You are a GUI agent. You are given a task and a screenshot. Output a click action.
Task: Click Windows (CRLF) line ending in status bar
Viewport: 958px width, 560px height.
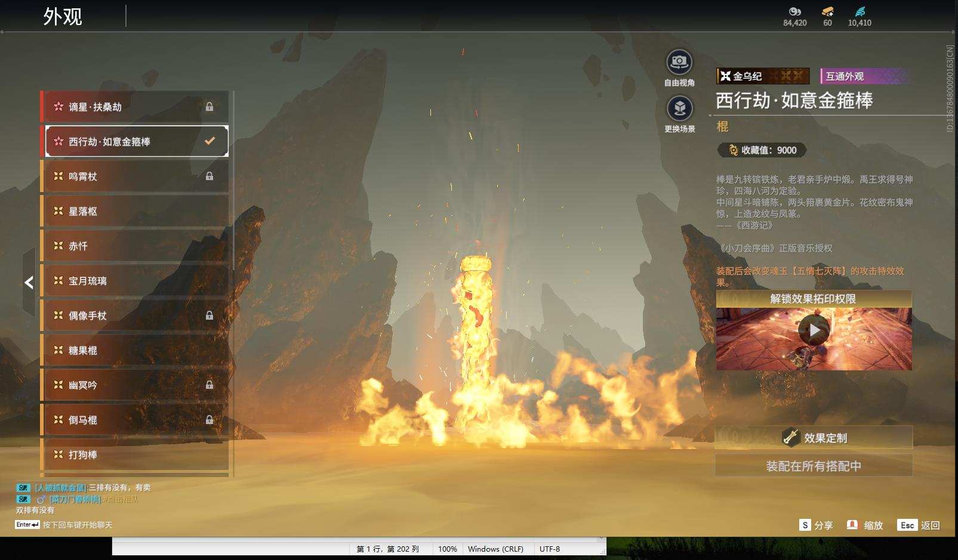(495, 549)
